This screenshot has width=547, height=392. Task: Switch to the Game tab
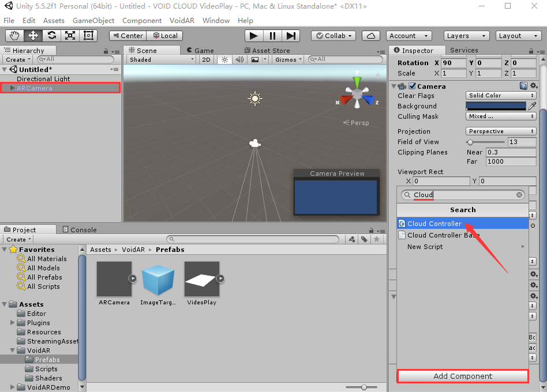[200, 51]
